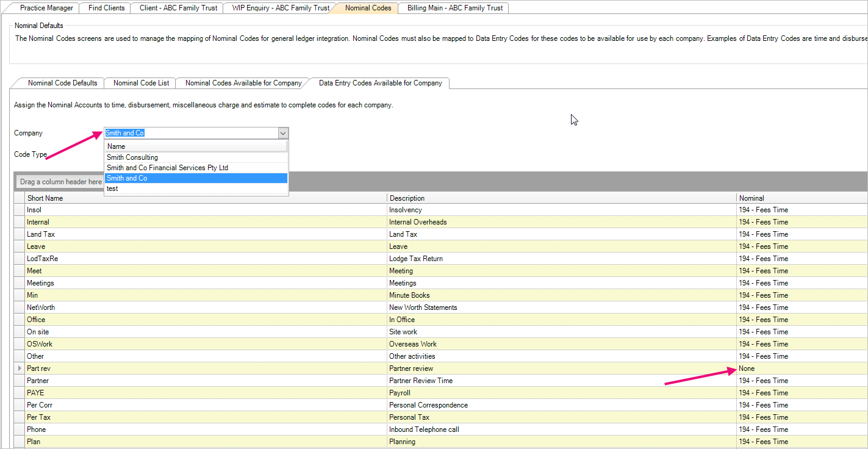Image resolution: width=868 pixels, height=449 pixels.
Task: Choose test from the company dropdown
Action: coord(112,188)
